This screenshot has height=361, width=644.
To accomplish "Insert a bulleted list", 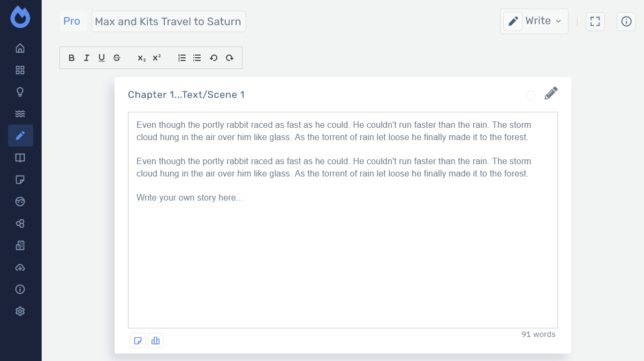I will [197, 58].
